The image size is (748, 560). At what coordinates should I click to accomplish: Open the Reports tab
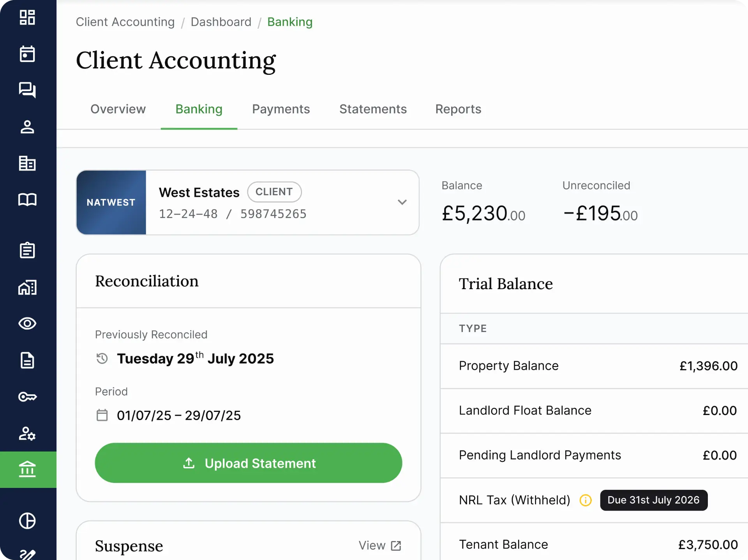[458, 109]
